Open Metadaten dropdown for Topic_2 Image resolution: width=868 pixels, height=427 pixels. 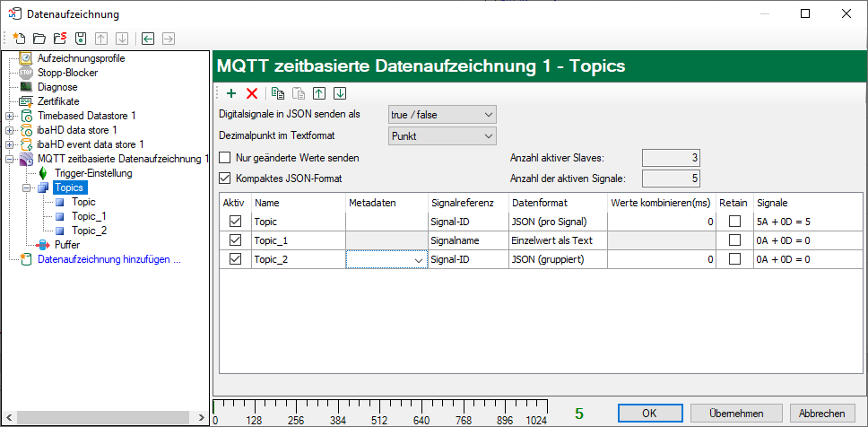pyautogui.click(x=419, y=260)
